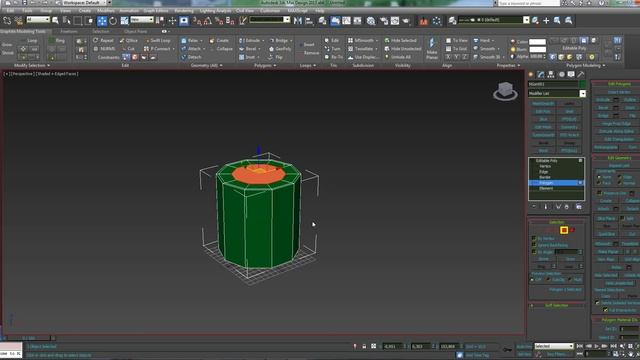
Task: Select the SubObj preview selection radio
Action: [x=548, y=280]
